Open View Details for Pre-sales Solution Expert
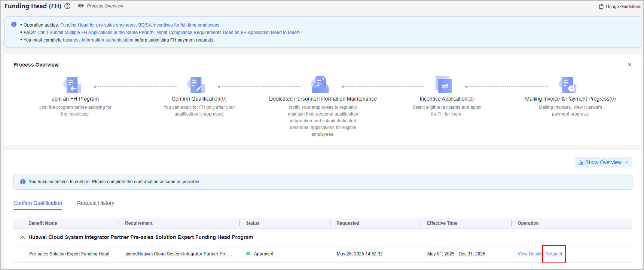The image size is (644, 270). pos(529,254)
